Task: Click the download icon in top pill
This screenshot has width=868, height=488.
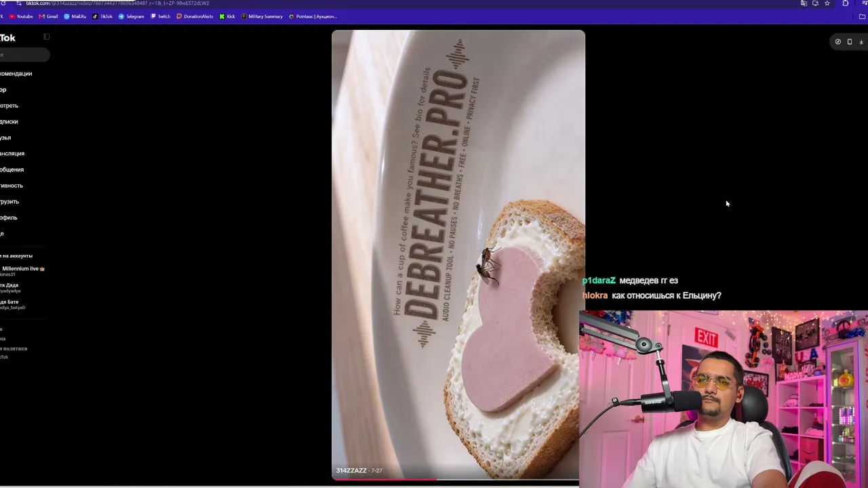Action: coord(861,42)
